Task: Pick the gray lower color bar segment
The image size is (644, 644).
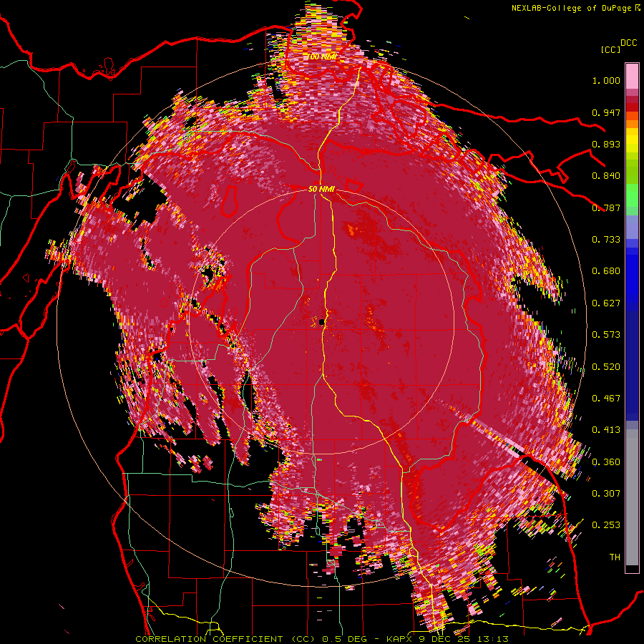Action: coord(632,497)
